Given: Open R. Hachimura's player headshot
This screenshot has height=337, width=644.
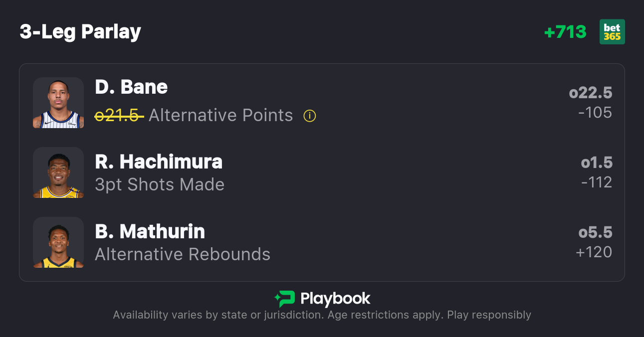Looking at the screenshot, I should (58, 172).
